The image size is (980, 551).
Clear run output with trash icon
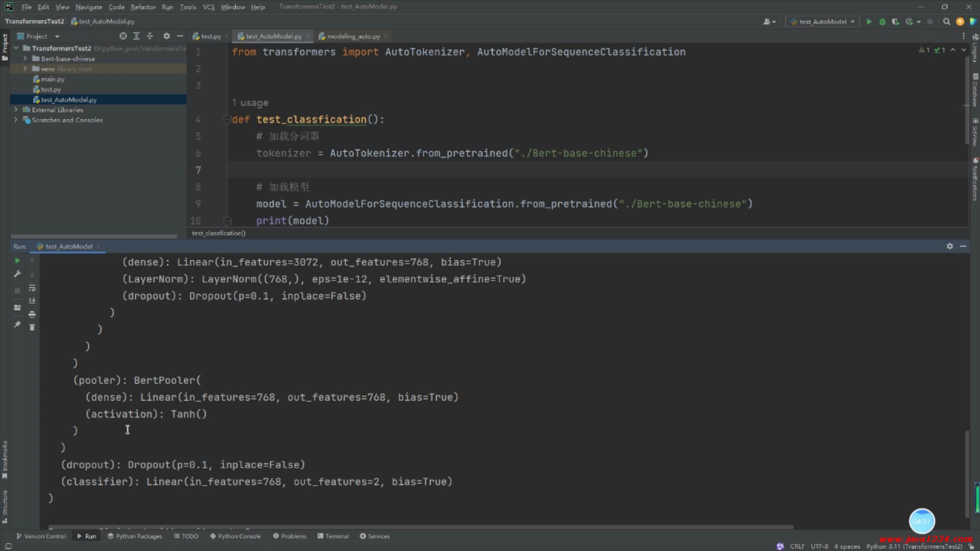pyautogui.click(x=32, y=327)
